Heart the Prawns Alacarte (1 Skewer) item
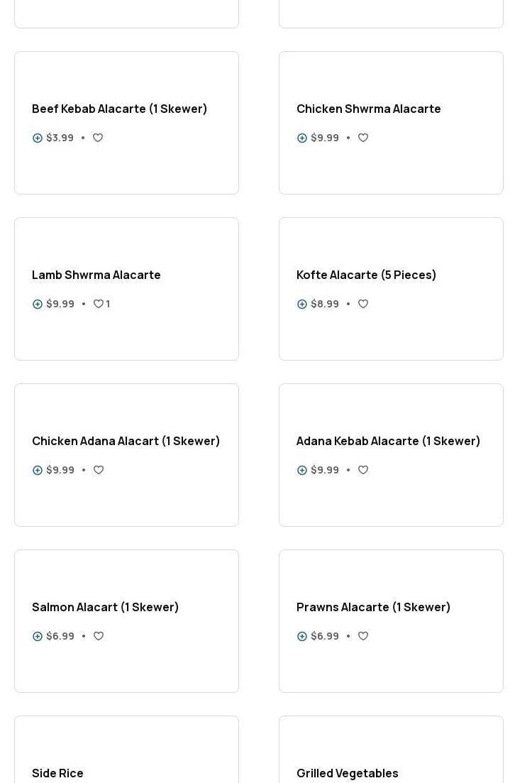 (x=363, y=636)
